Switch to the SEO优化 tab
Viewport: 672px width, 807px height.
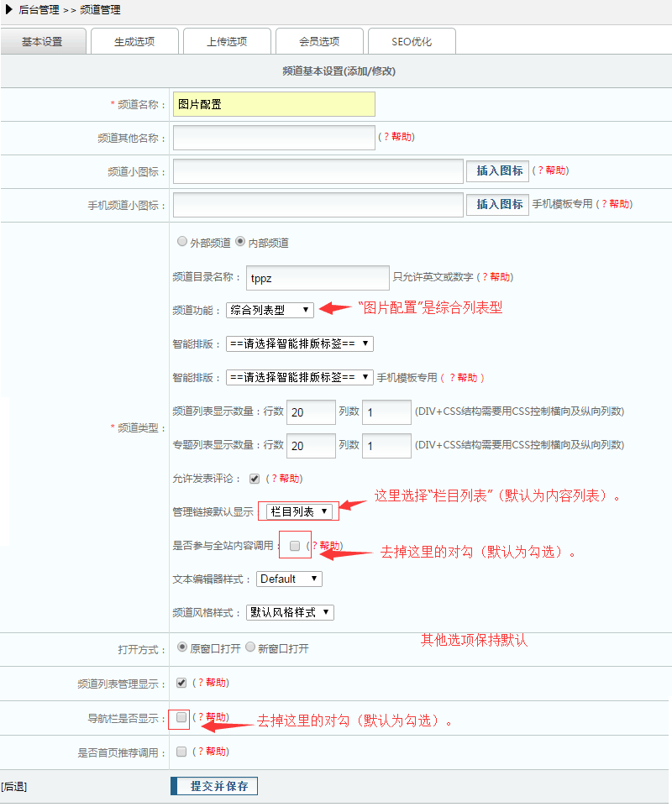(x=412, y=41)
